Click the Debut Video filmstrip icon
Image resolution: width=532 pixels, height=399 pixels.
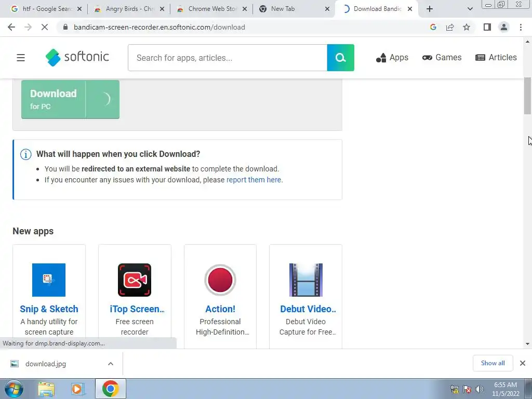click(x=305, y=280)
